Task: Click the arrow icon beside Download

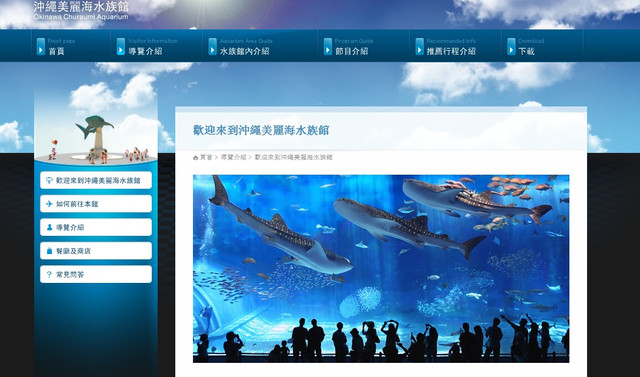Action: click(x=511, y=47)
